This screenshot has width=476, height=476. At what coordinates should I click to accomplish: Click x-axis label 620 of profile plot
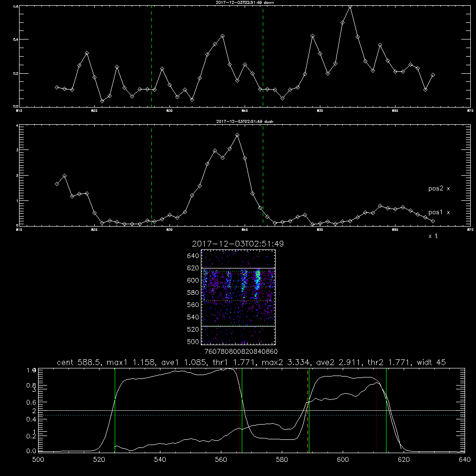(404, 460)
